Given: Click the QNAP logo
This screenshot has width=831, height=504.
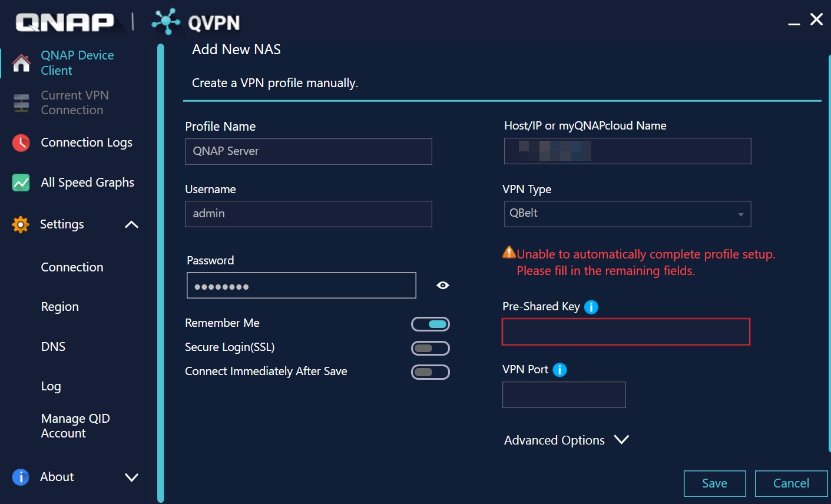Looking at the screenshot, I should point(65,22).
